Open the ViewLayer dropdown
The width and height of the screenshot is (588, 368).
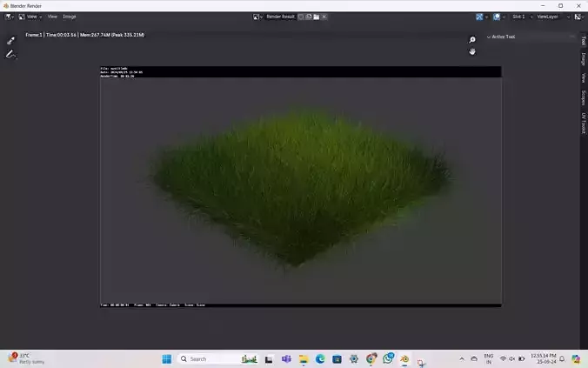[553, 17]
